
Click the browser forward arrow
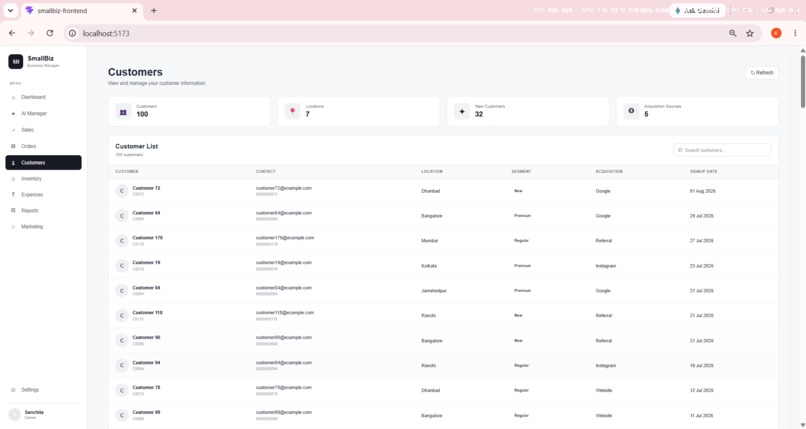(x=31, y=33)
